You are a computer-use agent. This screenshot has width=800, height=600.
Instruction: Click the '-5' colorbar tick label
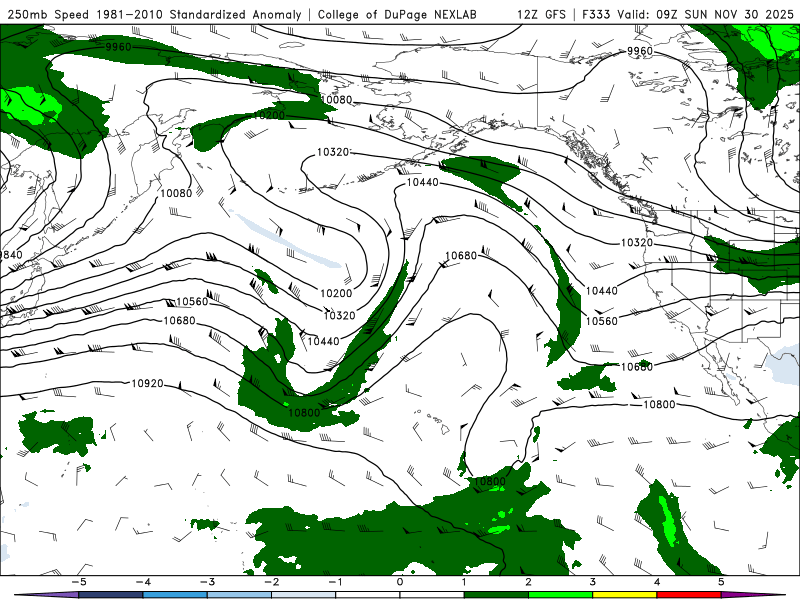78,582
